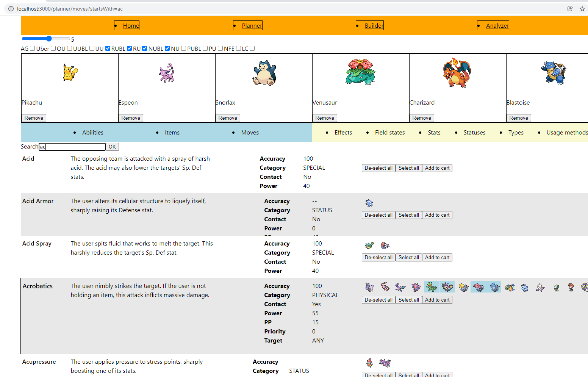The width and height of the screenshot is (588, 377).
Task: Adjust the generation slider set to 5
Action: [46, 39]
